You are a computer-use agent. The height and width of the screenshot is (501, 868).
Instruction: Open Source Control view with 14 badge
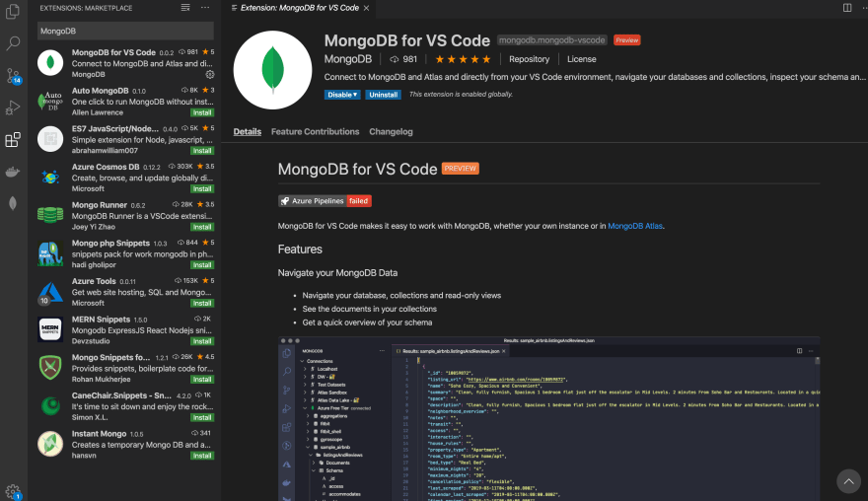(13, 76)
